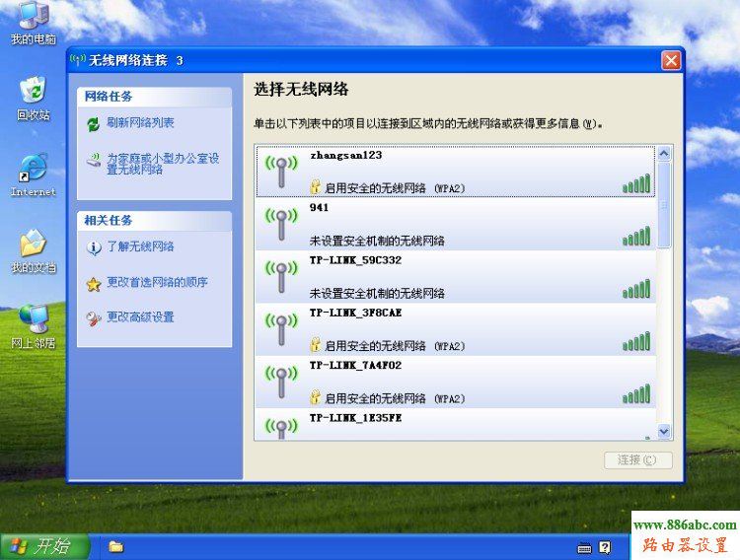
Task: Click the advanced settings wrench icon
Action: [x=94, y=318]
